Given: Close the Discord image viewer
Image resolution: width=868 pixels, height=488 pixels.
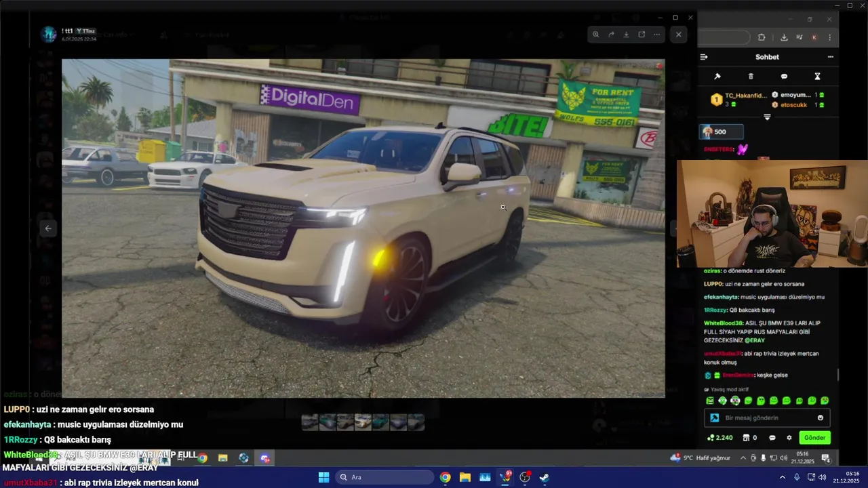Looking at the screenshot, I should [679, 35].
